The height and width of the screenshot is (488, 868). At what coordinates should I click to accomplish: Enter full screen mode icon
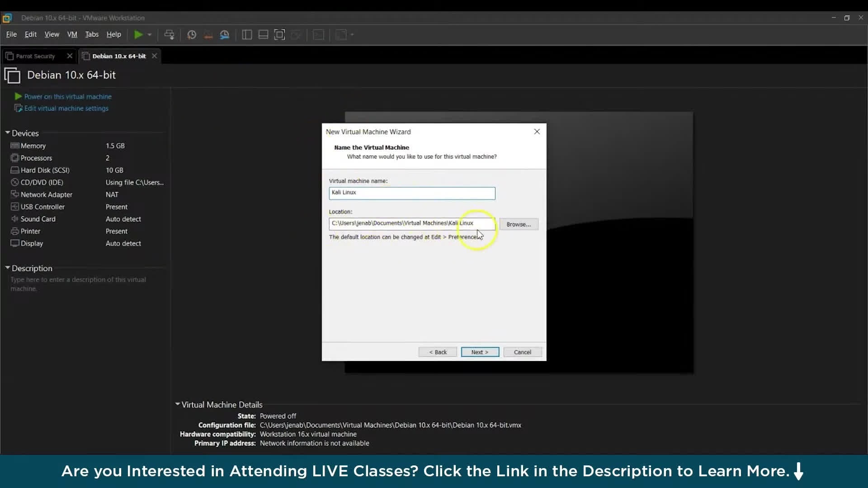[x=279, y=34]
